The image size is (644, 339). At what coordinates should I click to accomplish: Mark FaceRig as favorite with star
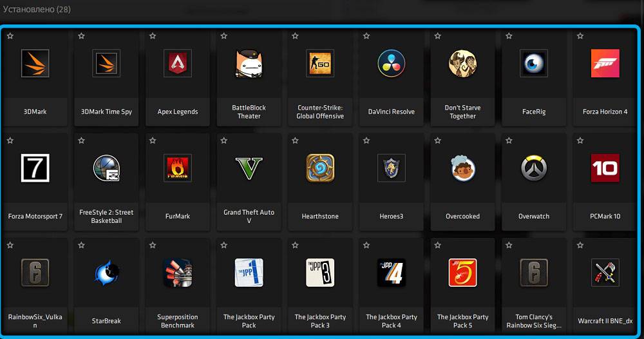(x=509, y=36)
